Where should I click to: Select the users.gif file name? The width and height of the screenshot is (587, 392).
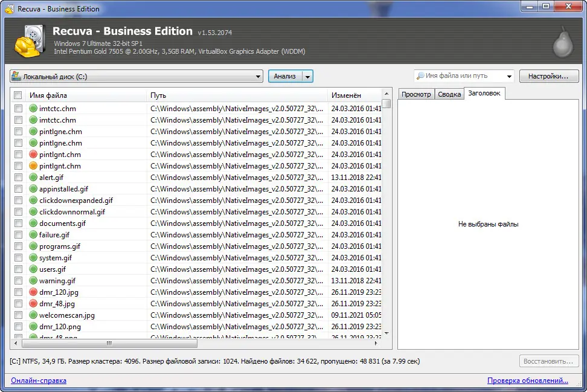pyautogui.click(x=53, y=269)
